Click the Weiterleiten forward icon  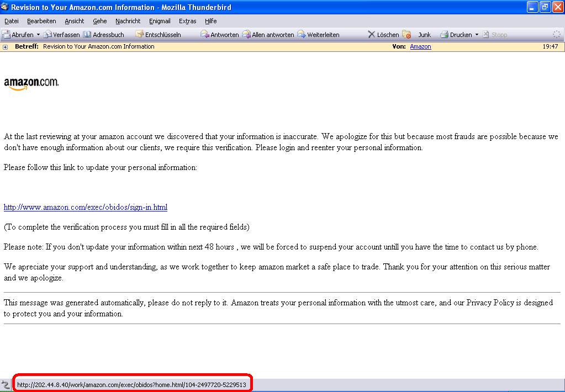[302, 35]
